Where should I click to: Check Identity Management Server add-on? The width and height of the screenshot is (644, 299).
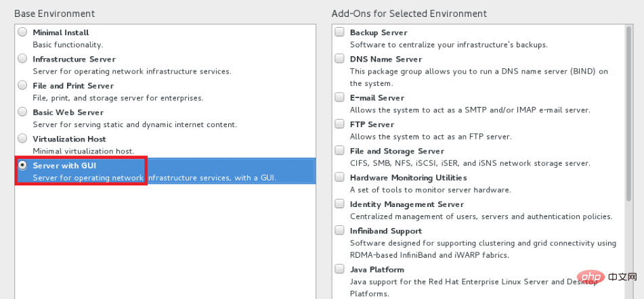(x=339, y=204)
